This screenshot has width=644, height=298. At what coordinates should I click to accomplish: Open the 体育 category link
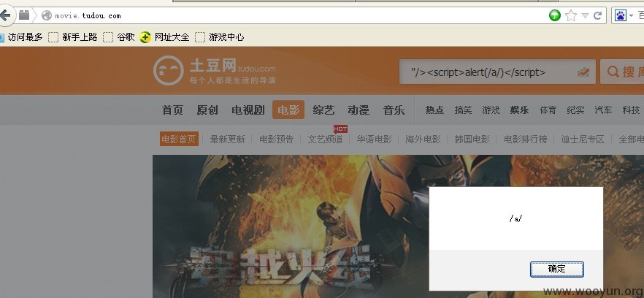(x=548, y=110)
